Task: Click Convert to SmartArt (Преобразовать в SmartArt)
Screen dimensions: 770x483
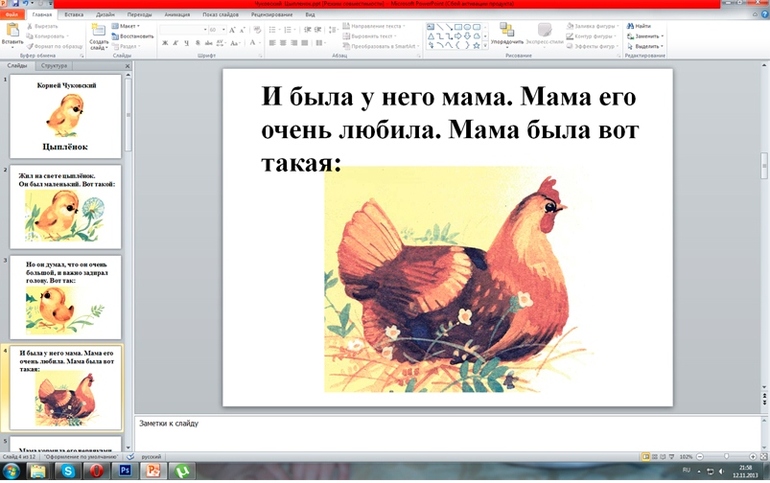Action: (x=381, y=46)
